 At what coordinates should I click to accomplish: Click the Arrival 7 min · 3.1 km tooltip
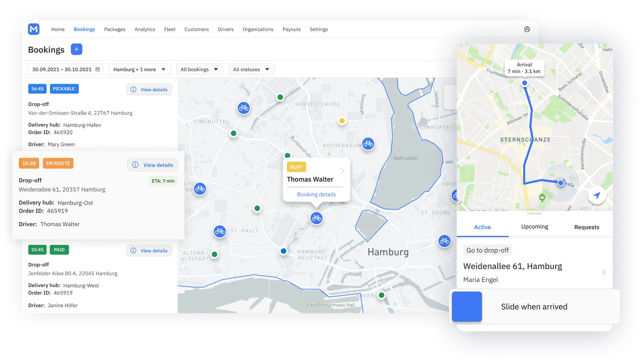click(524, 68)
